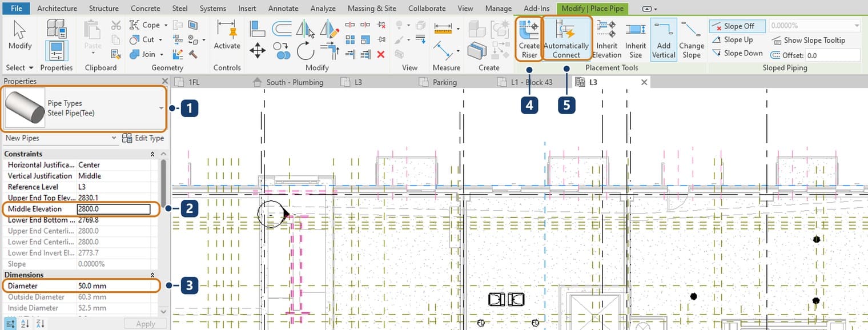Viewport: 868px width, 330px height.
Task: Switch to the Massing & Site tab
Action: (x=372, y=9)
